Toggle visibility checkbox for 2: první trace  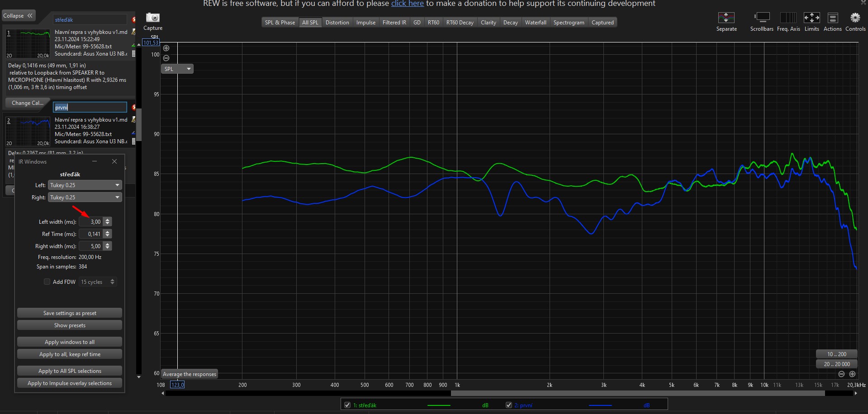click(509, 405)
